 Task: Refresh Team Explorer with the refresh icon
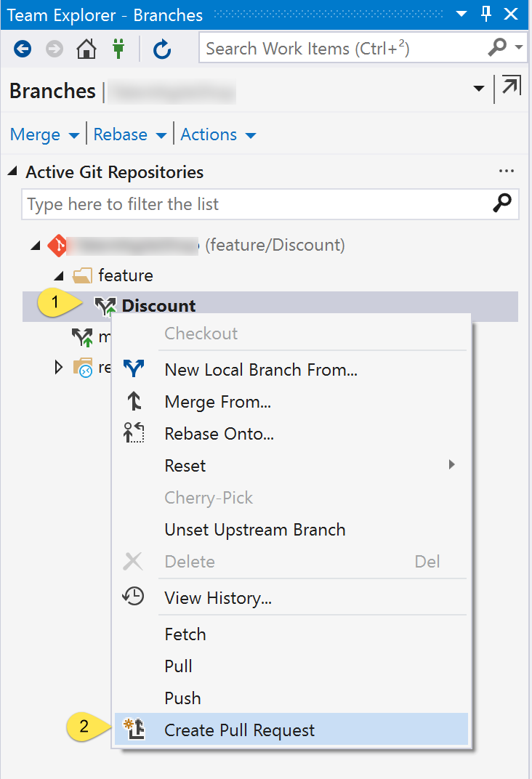(x=161, y=48)
